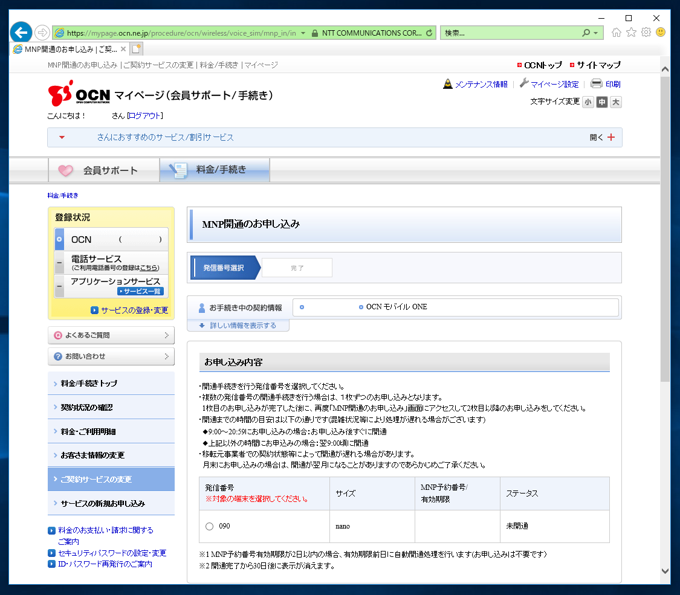Viewport: 680px width, 595px height.
Task: Open メンテナンス情報 link
Action: coord(481,84)
